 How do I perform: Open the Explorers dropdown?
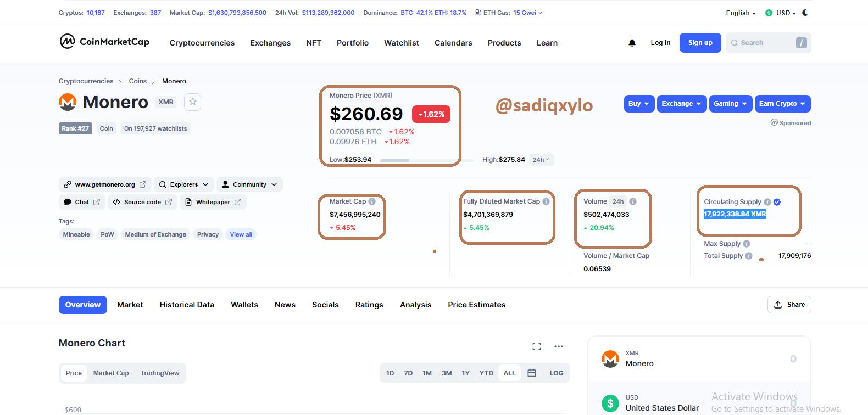pos(183,184)
